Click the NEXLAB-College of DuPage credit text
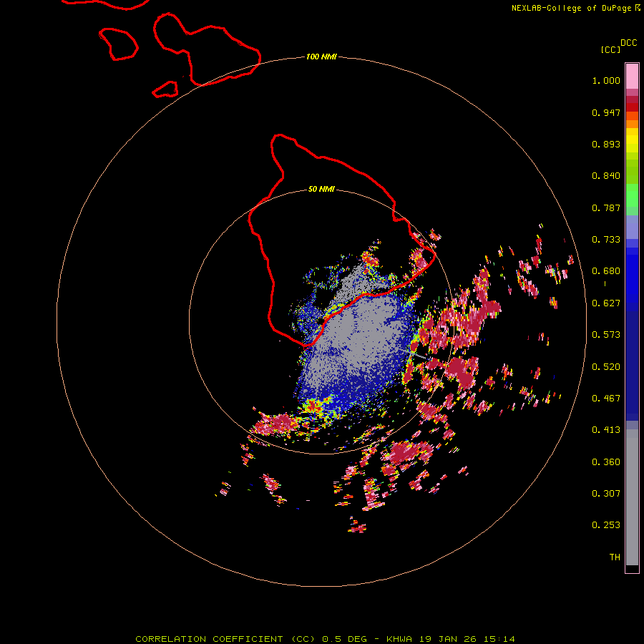Image resolution: width=644 pixels, height=644 pixels. [x=571, y=8]
